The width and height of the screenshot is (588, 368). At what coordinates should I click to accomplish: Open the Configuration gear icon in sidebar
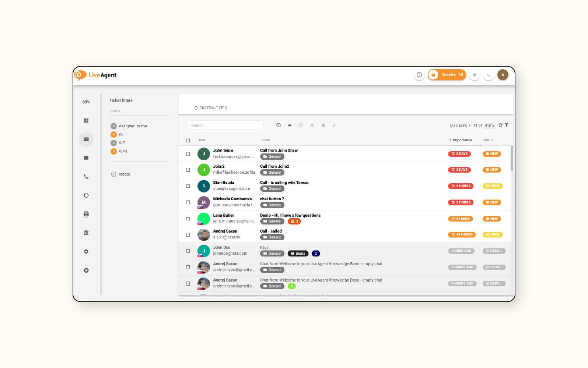click(x=86, y=252)
